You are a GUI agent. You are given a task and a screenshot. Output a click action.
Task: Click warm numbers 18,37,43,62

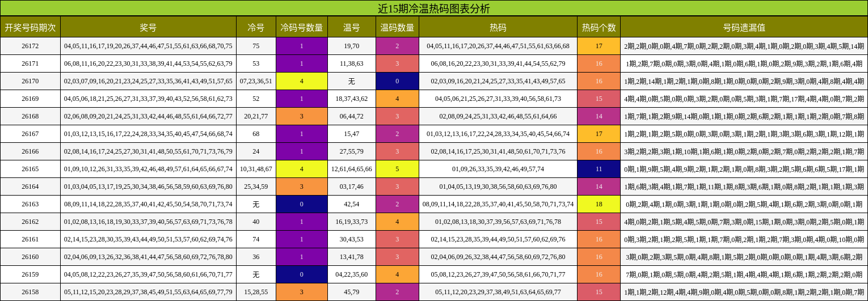point(352,99)
